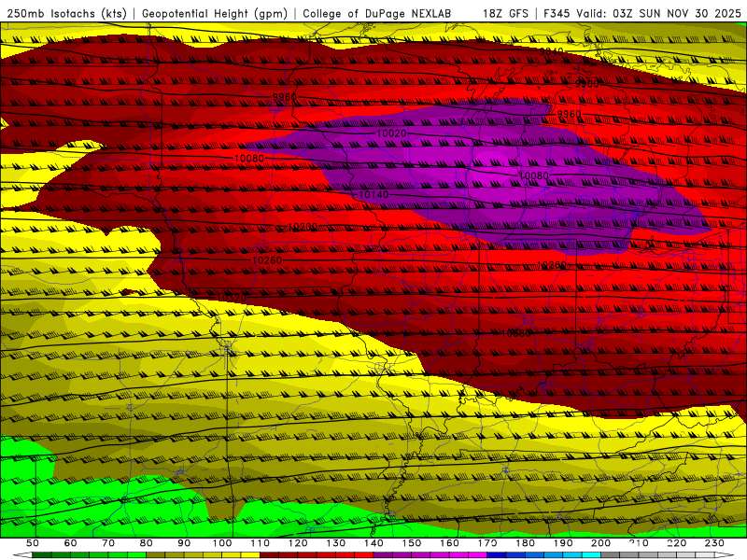Click the 10140 height contour label

[373, 195]
